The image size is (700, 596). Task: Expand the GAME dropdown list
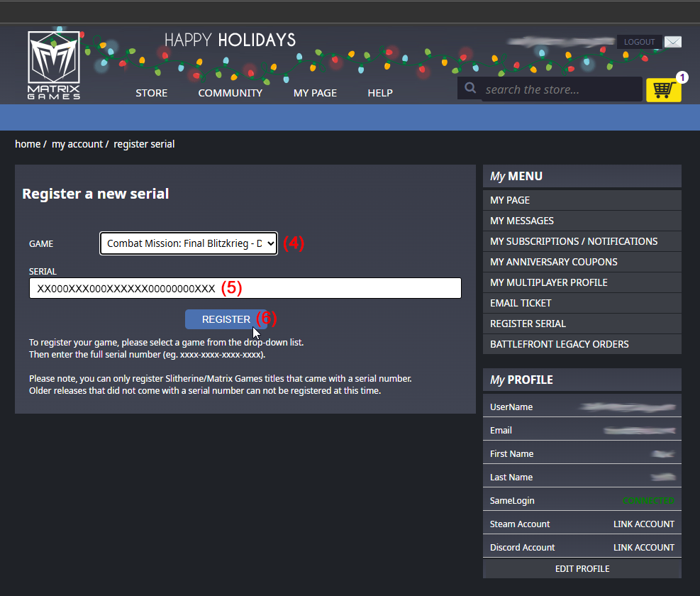[x=189, y=243]
